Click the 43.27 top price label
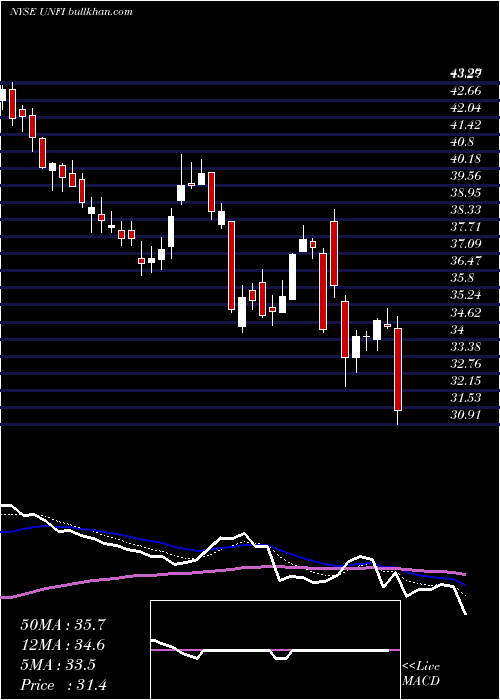The height and width of the screenshot is (700, 500). click(465, 74)
